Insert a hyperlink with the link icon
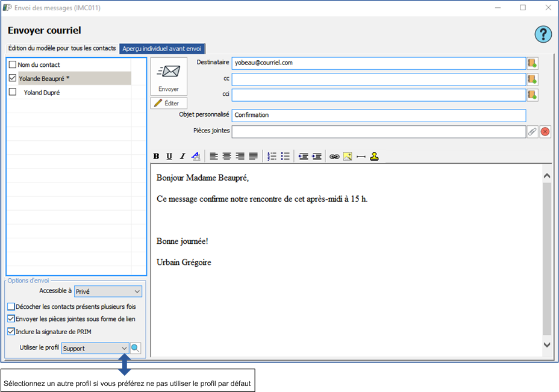The height and width of the screenshot is (392, 559). [x=334, y=157]
